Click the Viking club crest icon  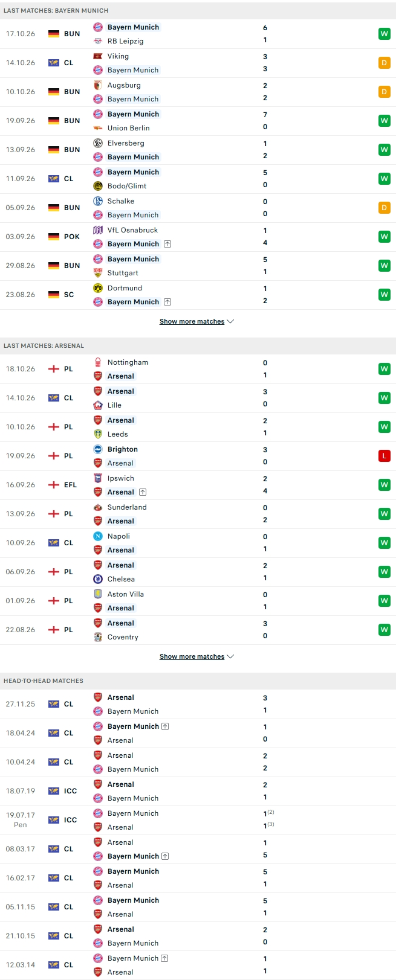coord(98,56)
